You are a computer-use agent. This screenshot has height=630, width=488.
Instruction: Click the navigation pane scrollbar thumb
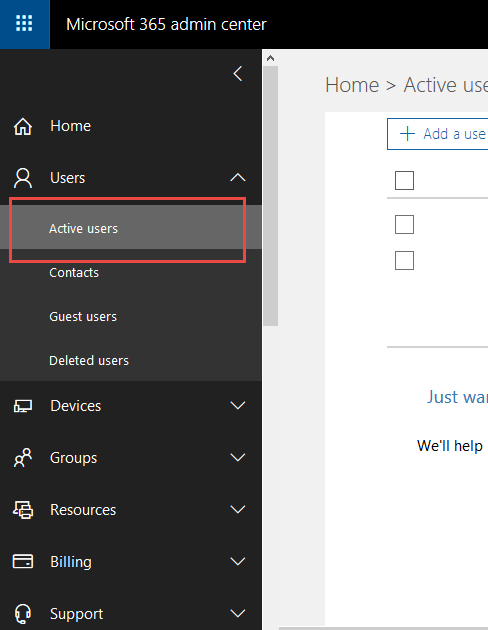coord(271,196)
